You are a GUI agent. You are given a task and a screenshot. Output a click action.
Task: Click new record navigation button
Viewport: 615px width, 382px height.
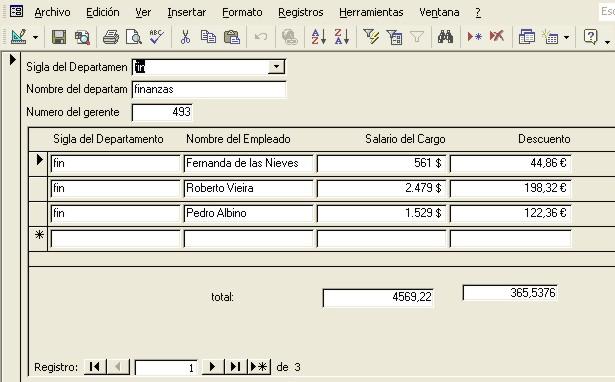(259, 367)
